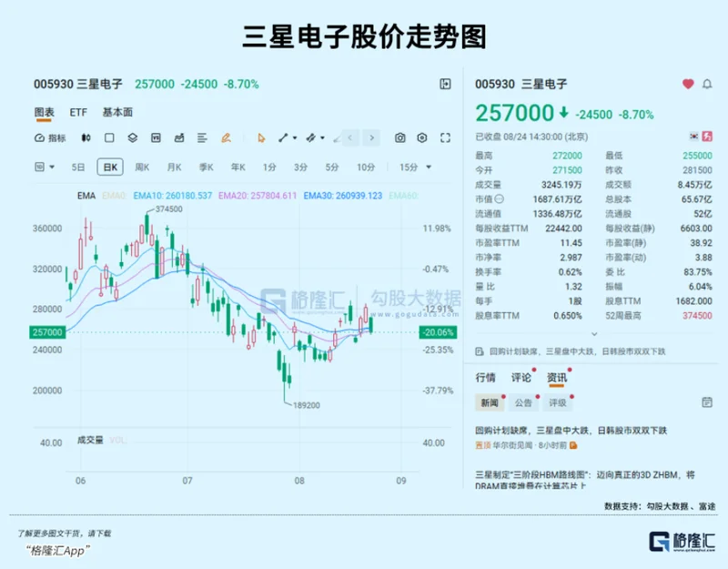Toggle EMA20 line in chart legend
The image size is (728, 569).
pos(258,196)
